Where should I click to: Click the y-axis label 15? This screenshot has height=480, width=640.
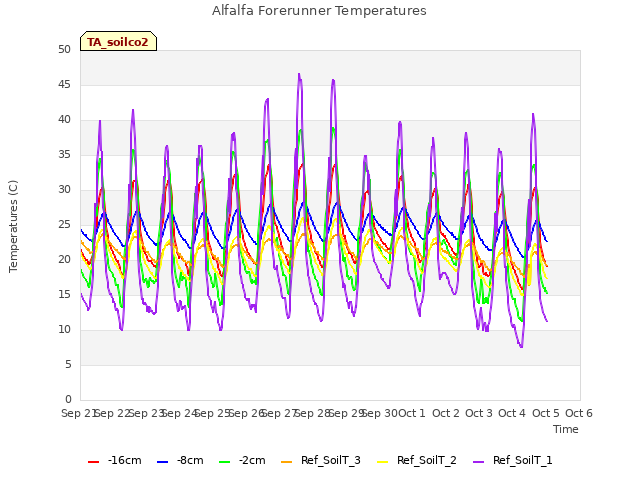(64, 295)
